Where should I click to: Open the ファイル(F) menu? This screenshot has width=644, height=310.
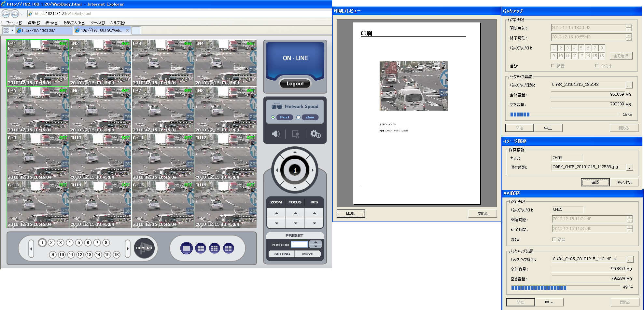[x=14, y=22]
